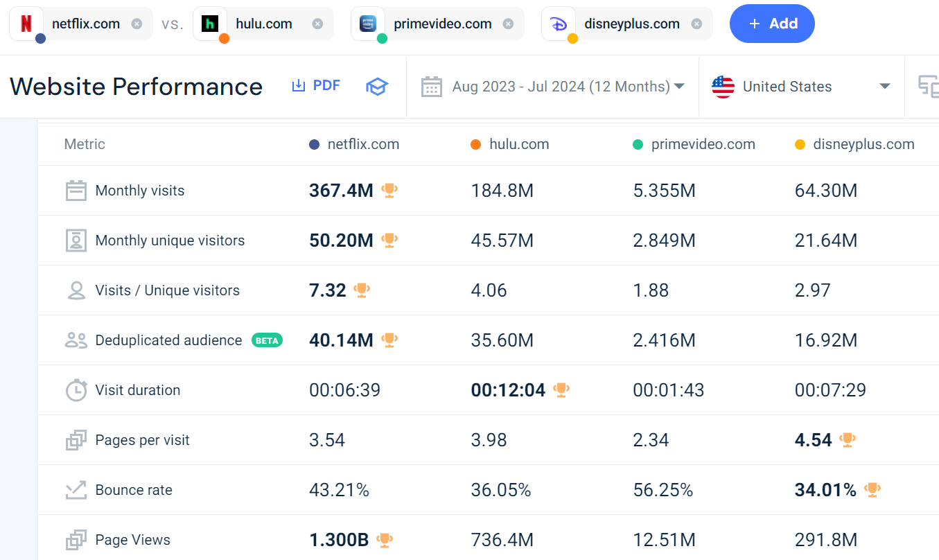Viewport: 939px width, 560px height.
Task: Click the Visits / Unique visitors person icon
Action: click(76, 290)
